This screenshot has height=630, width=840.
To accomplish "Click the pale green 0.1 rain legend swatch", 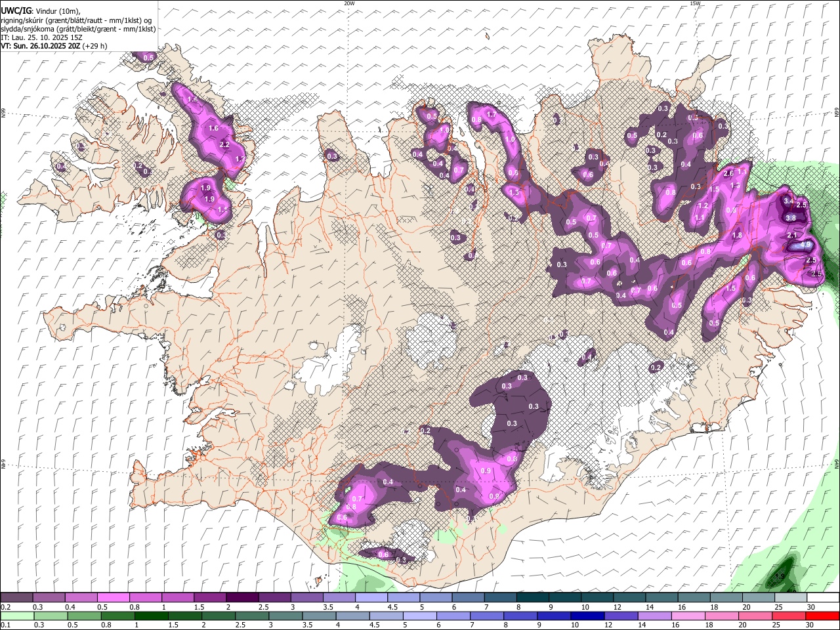I will tap(18, 616).
